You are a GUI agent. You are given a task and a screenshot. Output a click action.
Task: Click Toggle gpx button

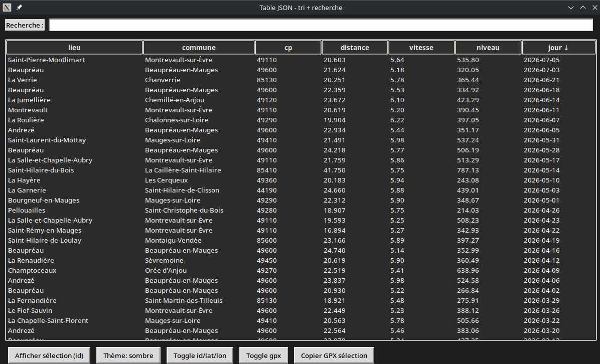coord(264,355)
